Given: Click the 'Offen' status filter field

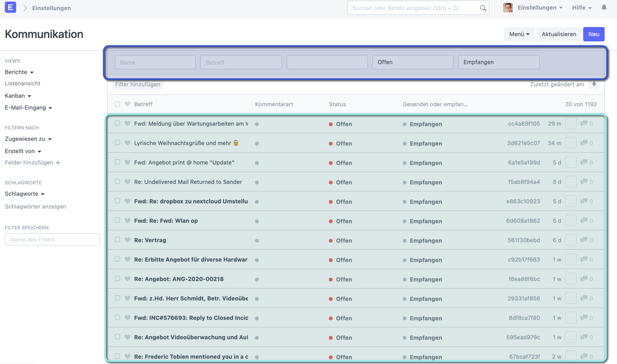Looking at the screenshot, I should (413, 62).
